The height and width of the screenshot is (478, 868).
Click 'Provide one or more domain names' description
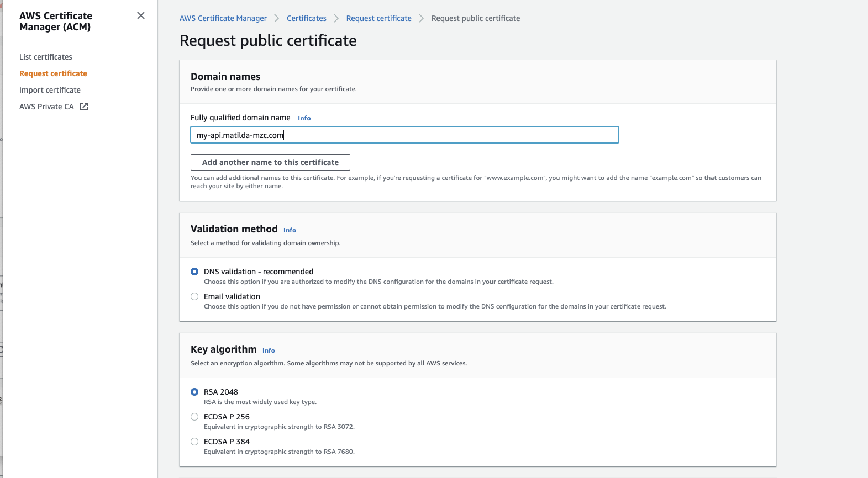click(273, 89)
